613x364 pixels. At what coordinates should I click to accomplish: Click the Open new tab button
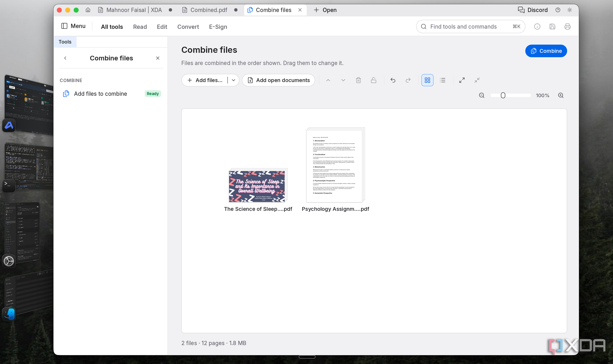click(x=325, y=10)
